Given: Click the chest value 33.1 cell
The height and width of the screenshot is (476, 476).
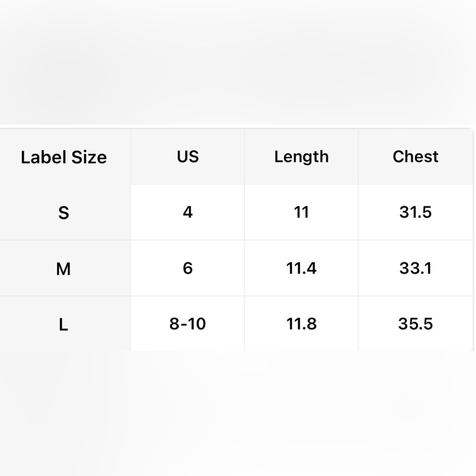Looking at the screenshot, I should 416,268.
